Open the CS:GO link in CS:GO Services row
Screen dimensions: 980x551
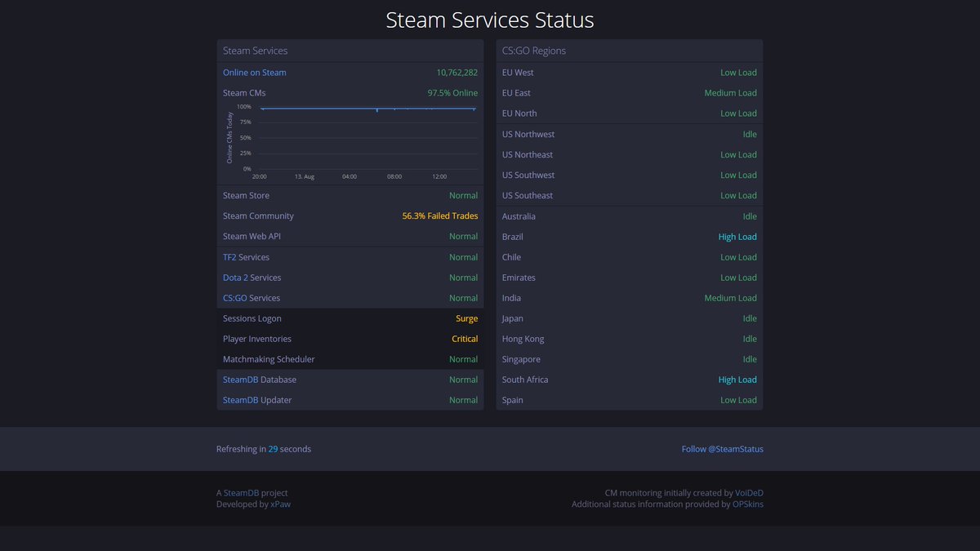[x=235, y=298]
